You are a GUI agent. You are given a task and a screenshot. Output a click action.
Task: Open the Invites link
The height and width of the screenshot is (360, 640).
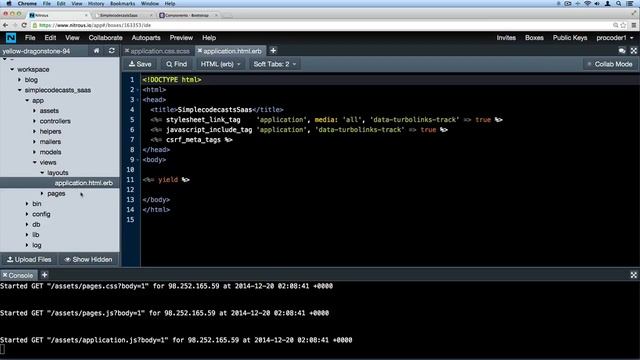[x=506, y=38]
